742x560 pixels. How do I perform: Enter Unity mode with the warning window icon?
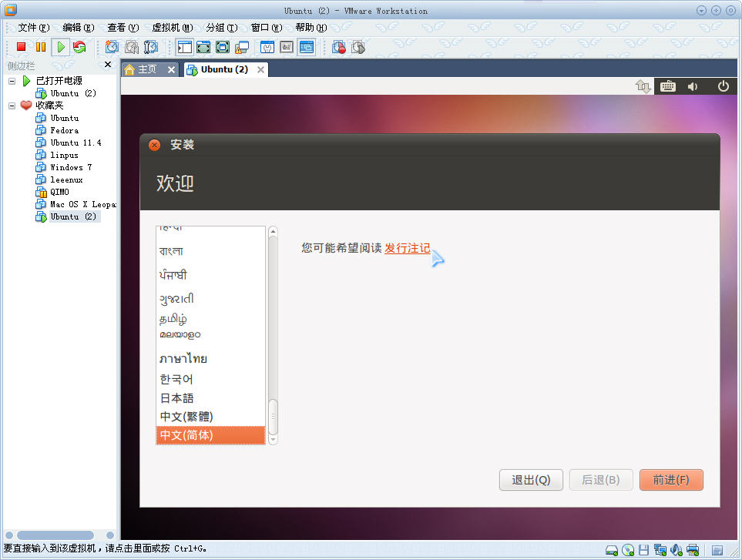(x=242, y=47)
